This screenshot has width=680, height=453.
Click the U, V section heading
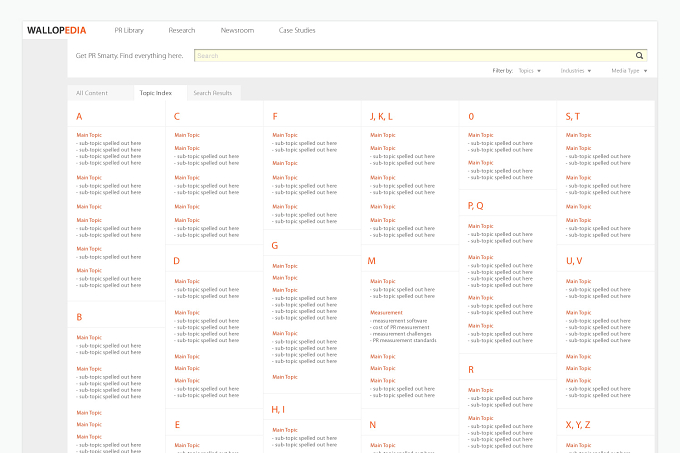click(574, 261)
